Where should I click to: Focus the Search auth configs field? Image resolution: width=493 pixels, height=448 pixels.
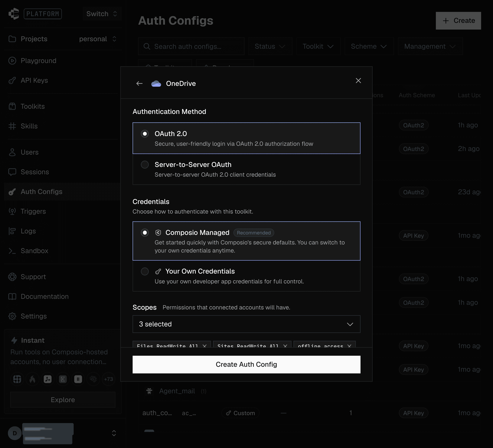tap(191, 46)
